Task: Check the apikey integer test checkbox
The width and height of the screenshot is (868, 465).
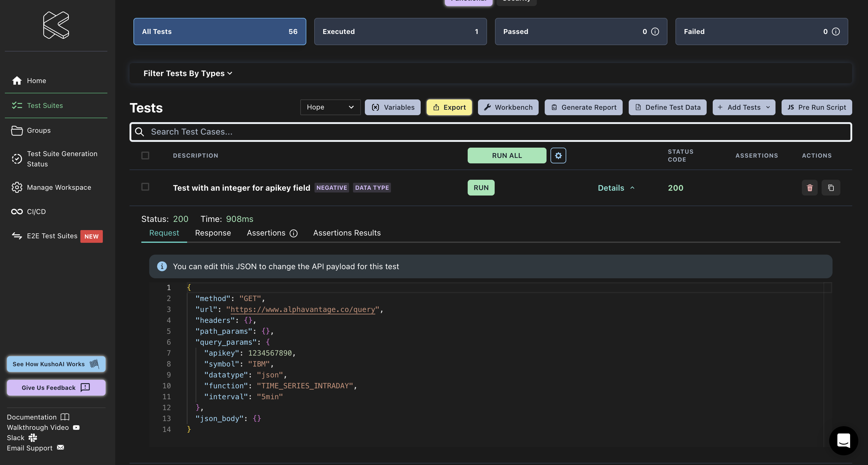Action: [x=145, y=187]
